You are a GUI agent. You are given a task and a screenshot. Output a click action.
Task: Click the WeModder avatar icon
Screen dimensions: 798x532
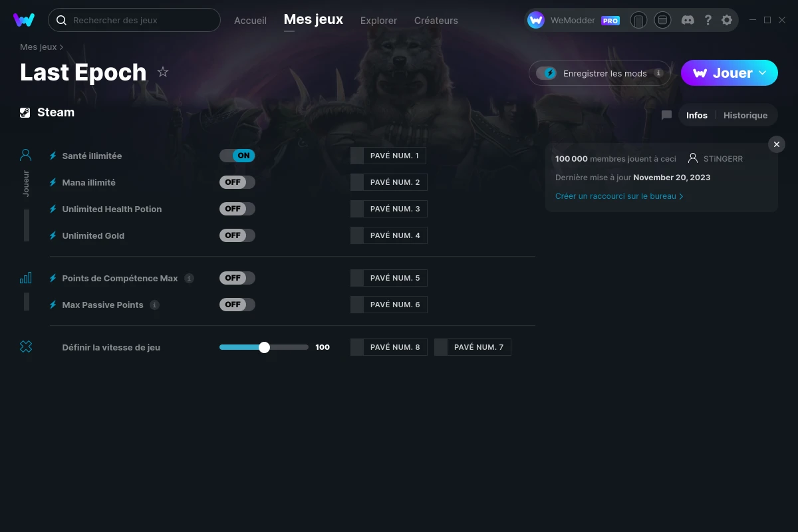[x=536, y=20]
